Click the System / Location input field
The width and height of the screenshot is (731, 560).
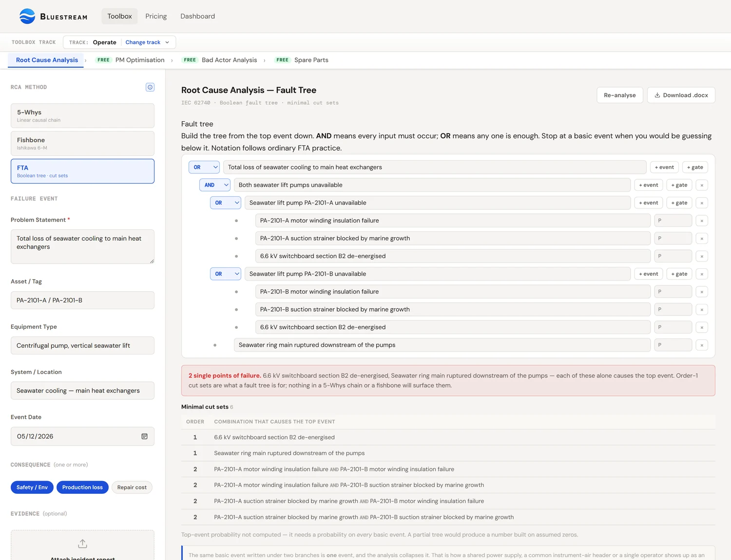[82, 391]
